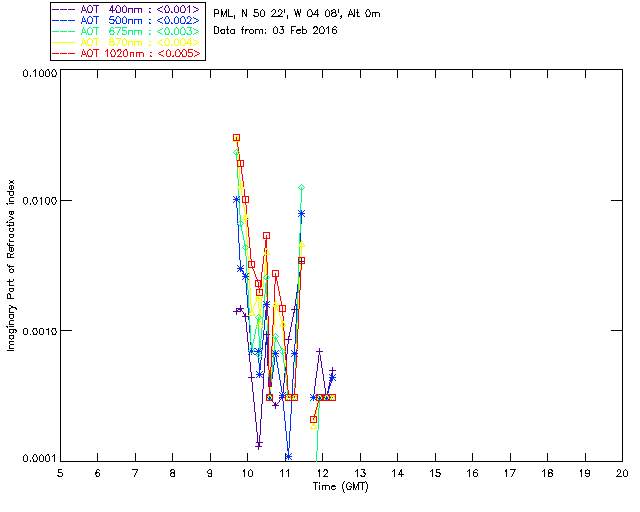The width and height of the screenshot is (640, 512).
Task: Click the x-axis tick label 12
Action: 322,473
